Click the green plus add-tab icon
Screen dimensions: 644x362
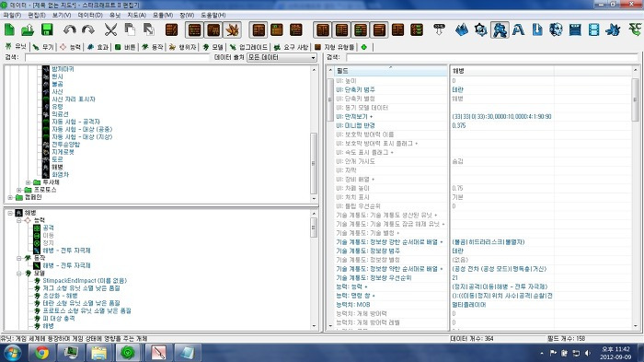pos(364,47)
